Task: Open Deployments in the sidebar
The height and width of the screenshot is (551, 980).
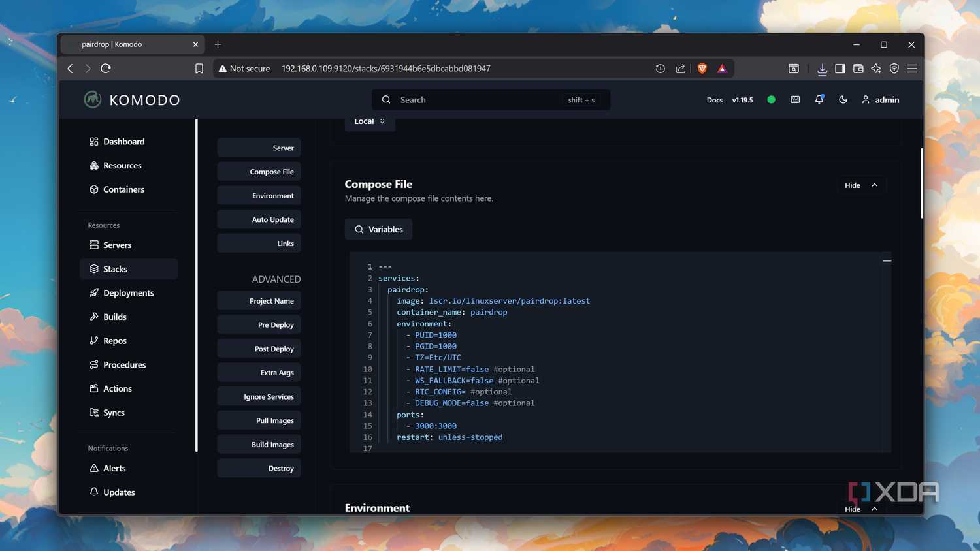Action: pyautogui.click(x=128, y=293)
